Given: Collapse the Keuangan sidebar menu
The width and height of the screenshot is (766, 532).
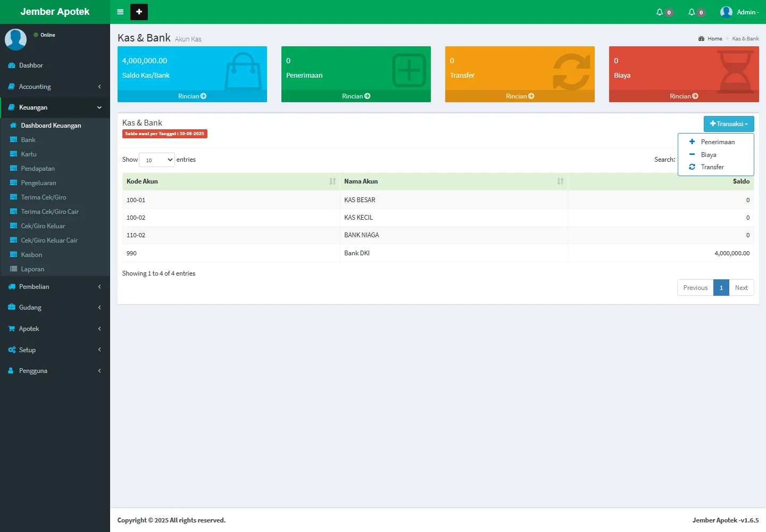Looking at the screenshot, I should (55, 107).
